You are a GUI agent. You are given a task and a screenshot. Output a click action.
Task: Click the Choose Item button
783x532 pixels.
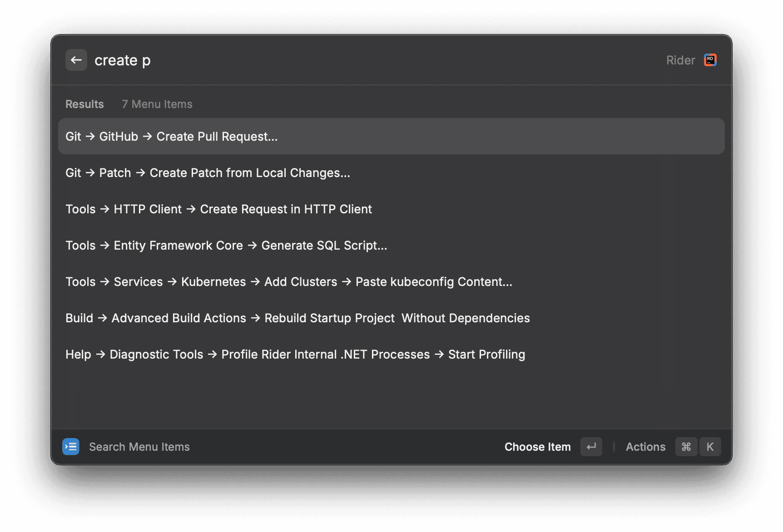tap(537, 447)
